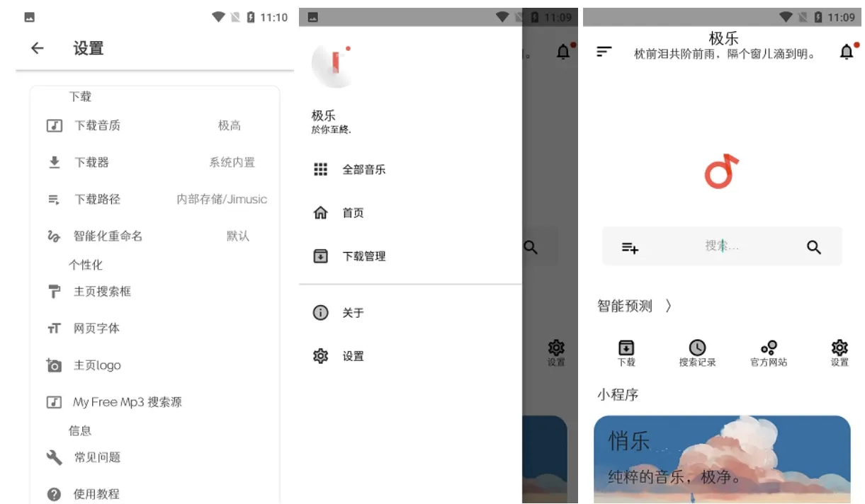Select the 全部音乐 grid icon in drawer

click(320, 169)
